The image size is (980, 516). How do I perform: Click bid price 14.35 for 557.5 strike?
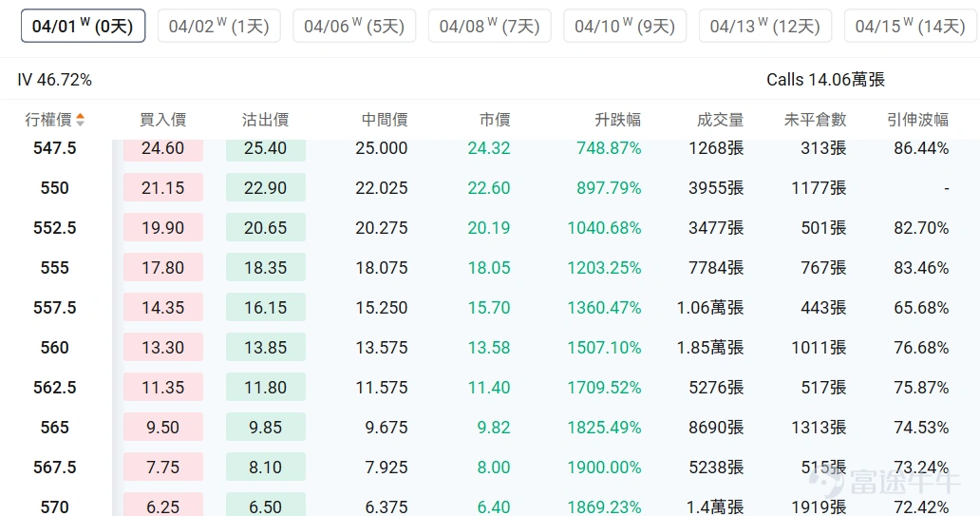(163, 308)
